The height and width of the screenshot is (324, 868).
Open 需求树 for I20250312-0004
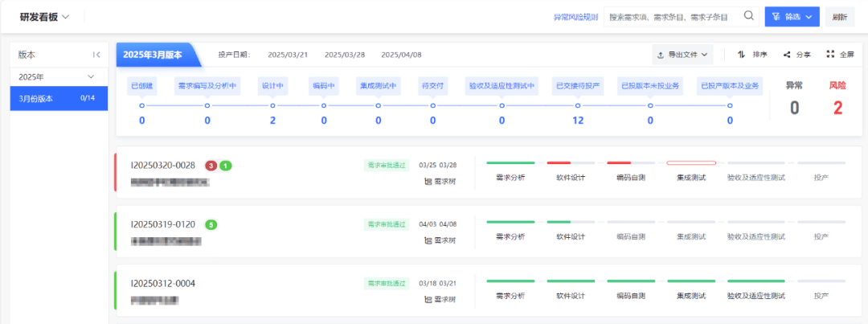click(x=440, y=300)
